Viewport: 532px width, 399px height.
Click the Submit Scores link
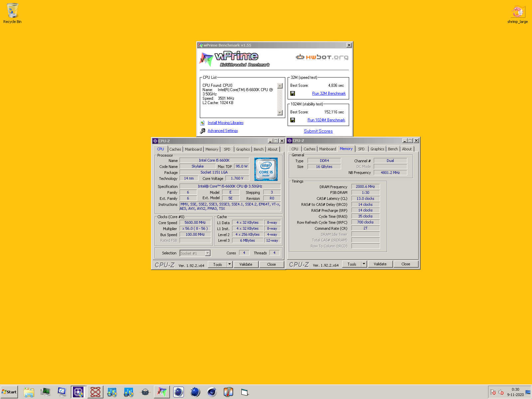point(318,131)
